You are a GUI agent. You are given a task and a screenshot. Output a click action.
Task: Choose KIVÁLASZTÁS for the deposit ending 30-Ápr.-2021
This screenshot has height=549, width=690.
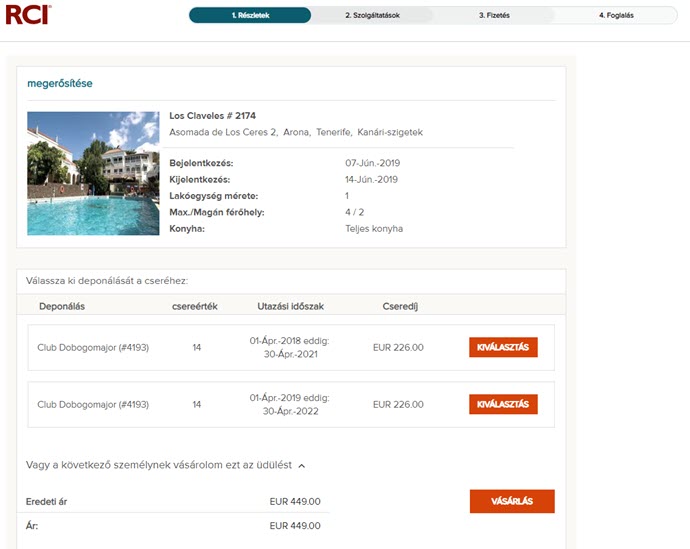tap(503, 347)
